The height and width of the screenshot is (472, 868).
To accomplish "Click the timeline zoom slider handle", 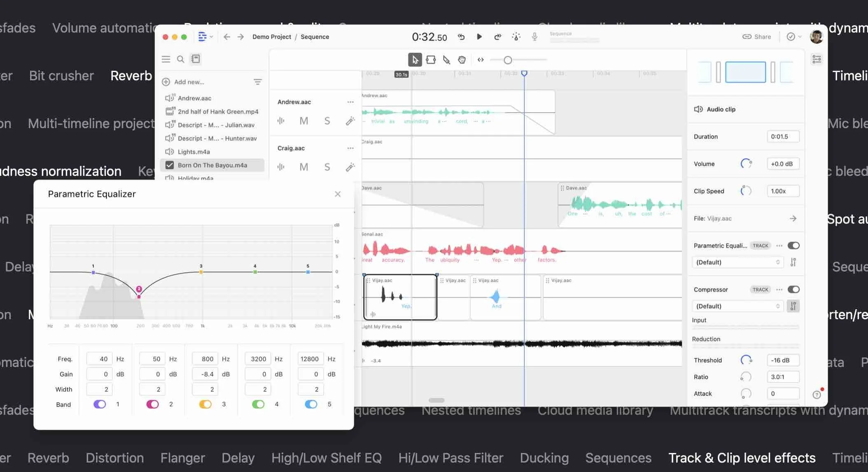I will [508, 61].
